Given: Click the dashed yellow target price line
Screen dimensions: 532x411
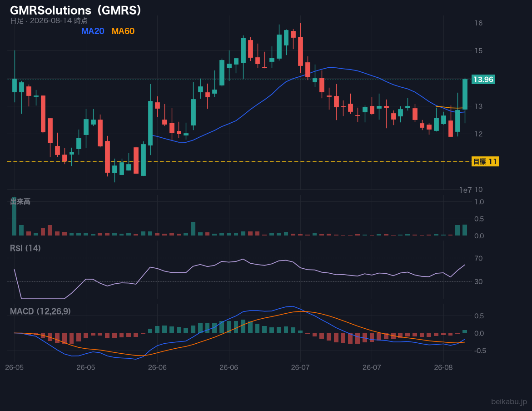Looking at the screenshot, I should (x=239, y=161).
